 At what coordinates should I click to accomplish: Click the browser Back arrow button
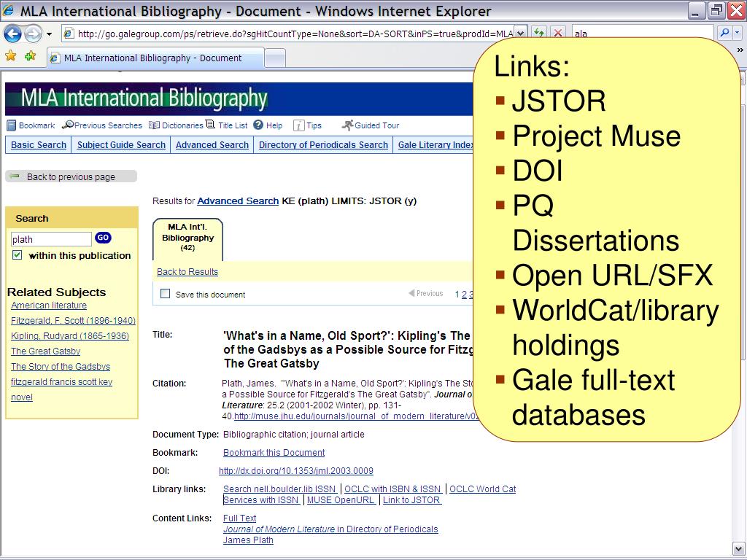(12, 34)
